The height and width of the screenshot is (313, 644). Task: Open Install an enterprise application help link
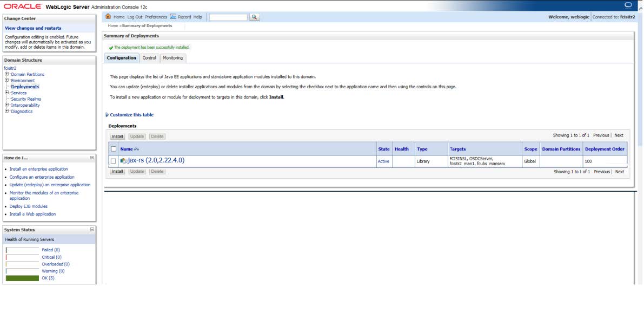pos(38,169)
